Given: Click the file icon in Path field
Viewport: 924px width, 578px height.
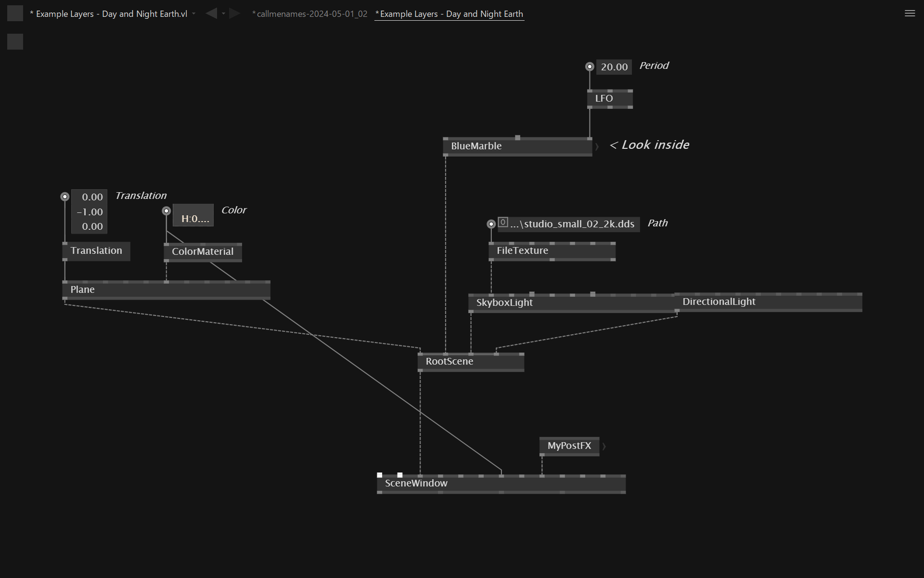Looking at the screenshot, I should pyautogui.click(x=503, y=223).
